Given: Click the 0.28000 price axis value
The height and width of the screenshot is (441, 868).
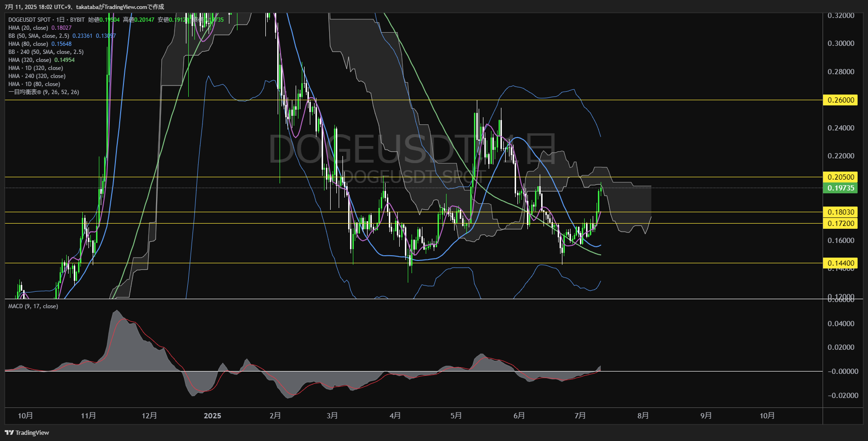Looking at the screenshot, I should pyautogui.click(x=841, y=72).
